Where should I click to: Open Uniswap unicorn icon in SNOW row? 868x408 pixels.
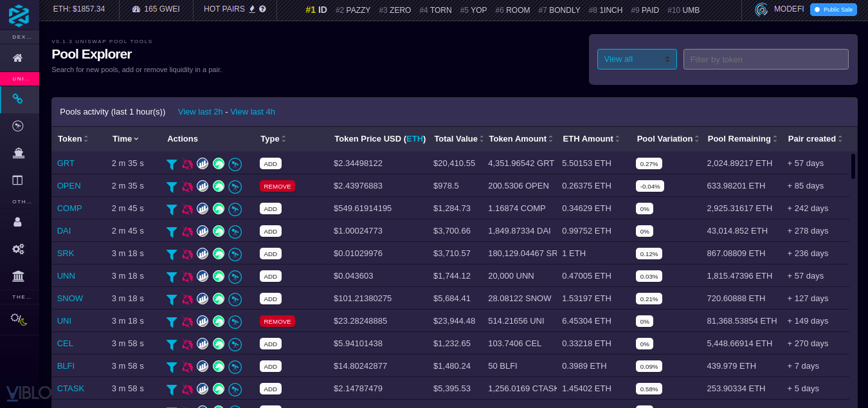click(x=187, y=299)
